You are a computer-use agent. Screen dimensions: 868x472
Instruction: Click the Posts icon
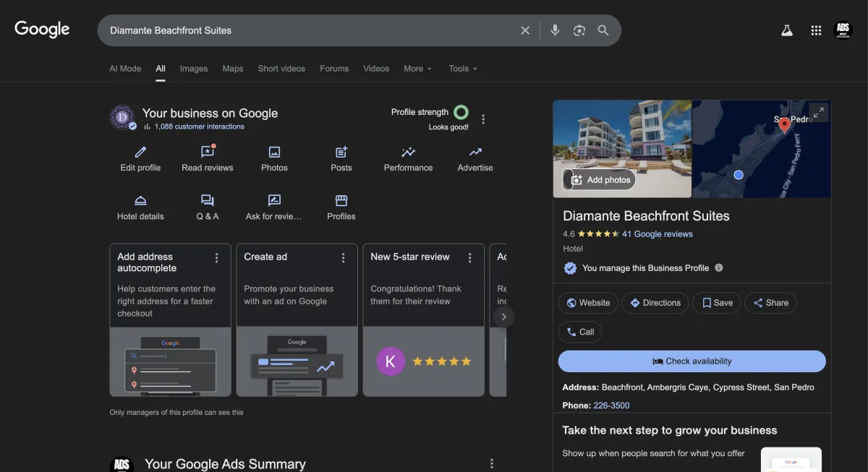click(341, 152)
